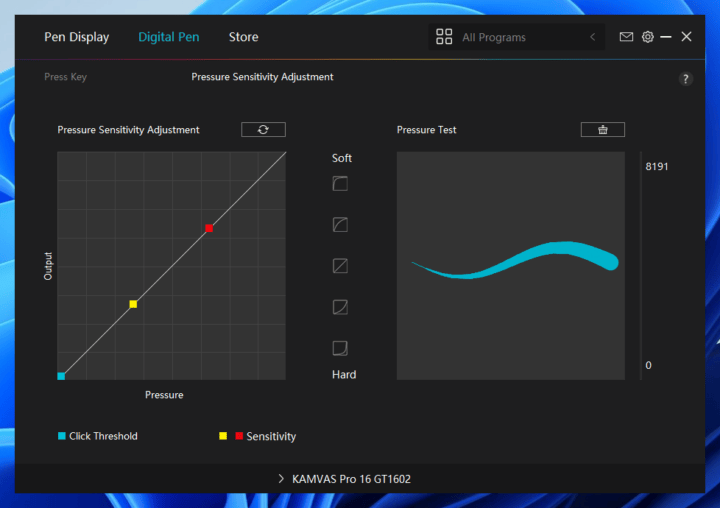The height and width of the screenshot is (508, 720).
Task: Open settings with the gear icon
Action: point(648,37)
